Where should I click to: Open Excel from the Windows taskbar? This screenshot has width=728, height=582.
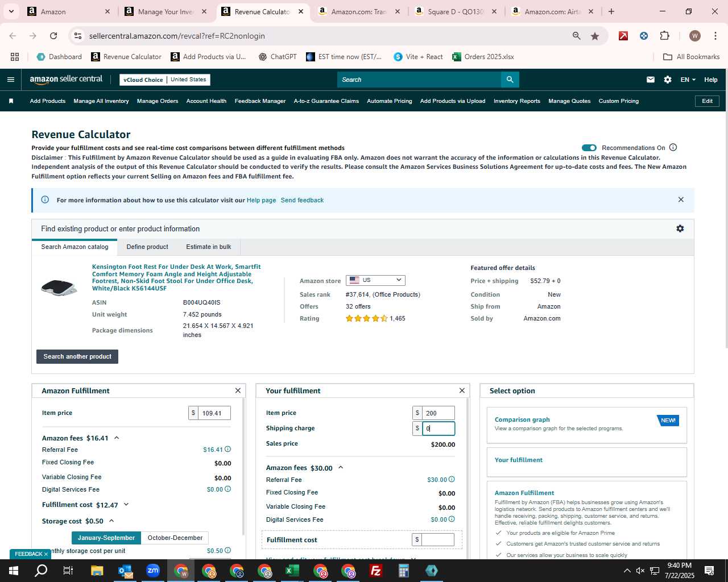[292, 571]
